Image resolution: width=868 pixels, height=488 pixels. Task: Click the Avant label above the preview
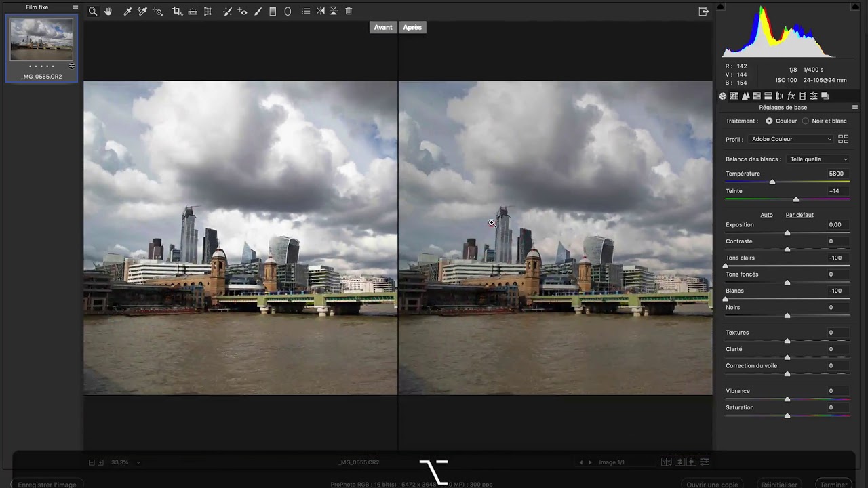coord(383,28)
